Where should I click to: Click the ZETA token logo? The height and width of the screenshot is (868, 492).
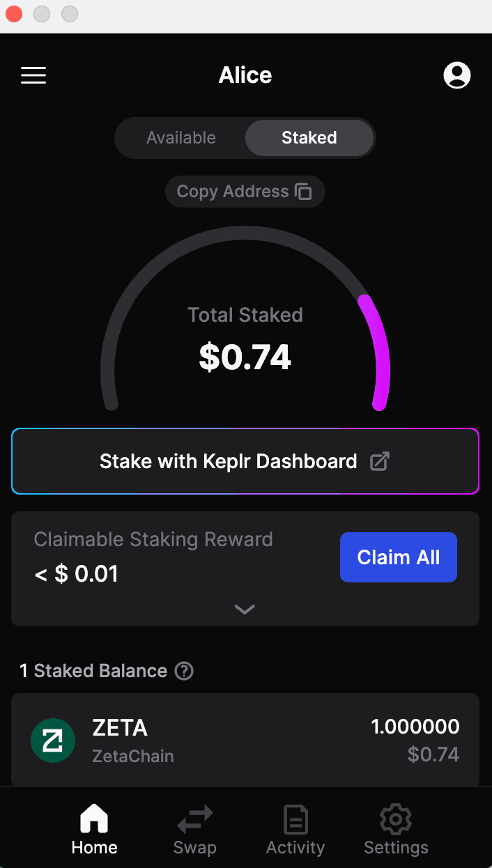(52, 740)
